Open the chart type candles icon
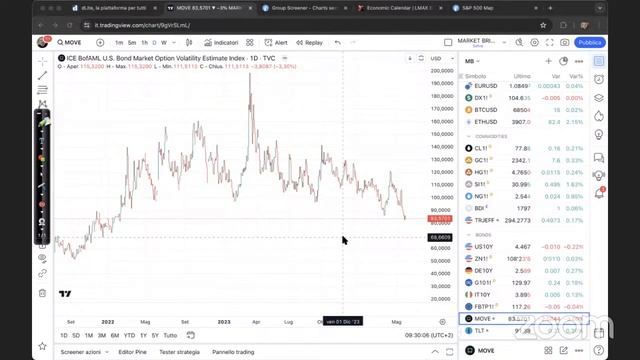Image resolution: width=640 pixels, height=360 pixels. [x=189, y=42]
